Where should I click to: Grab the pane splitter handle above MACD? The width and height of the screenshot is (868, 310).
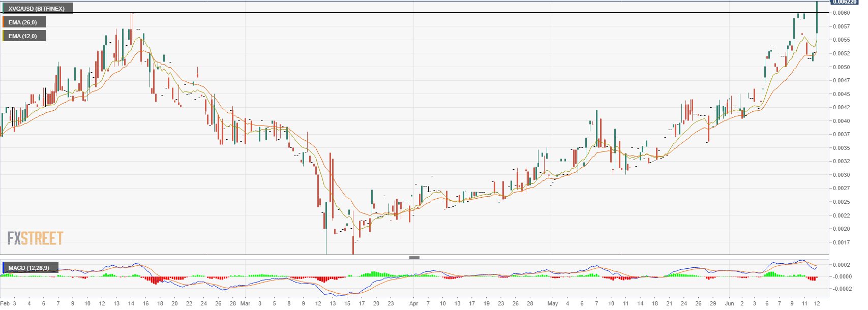[414, 257]
